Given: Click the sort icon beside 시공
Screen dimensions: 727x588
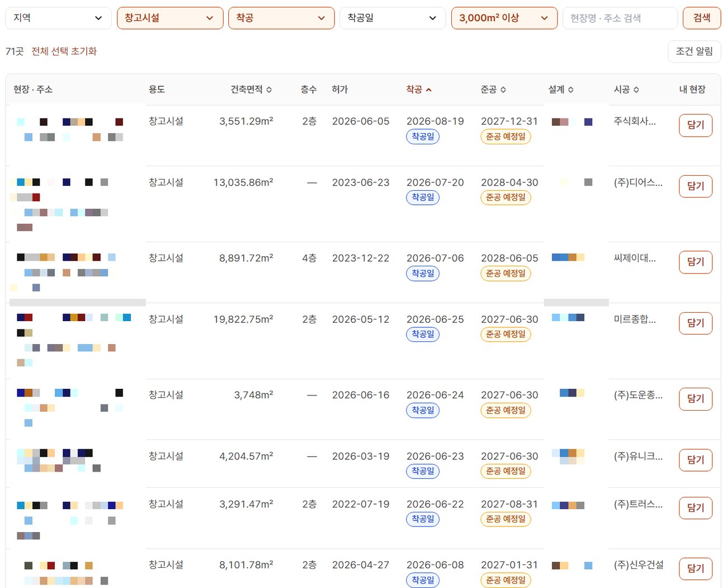Looking at the screenshot, I should [636, 90].
